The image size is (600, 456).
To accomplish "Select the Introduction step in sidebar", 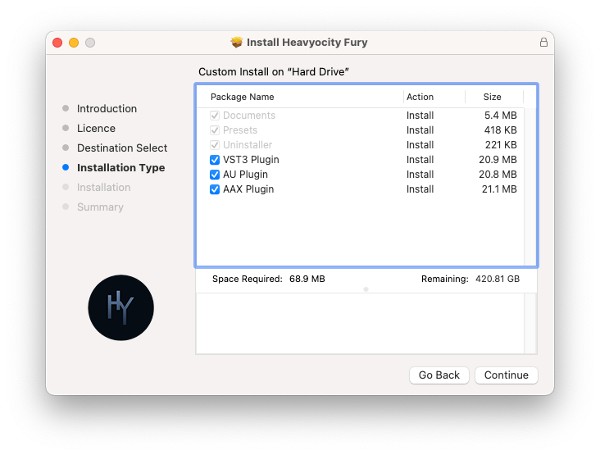I will [x=106, y=109].
